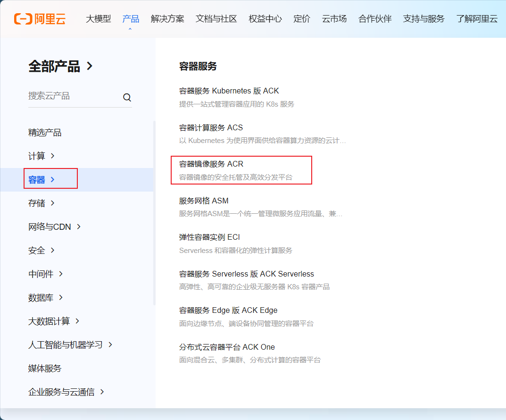Select the 网络与CDN category

[x=50, y=227]
